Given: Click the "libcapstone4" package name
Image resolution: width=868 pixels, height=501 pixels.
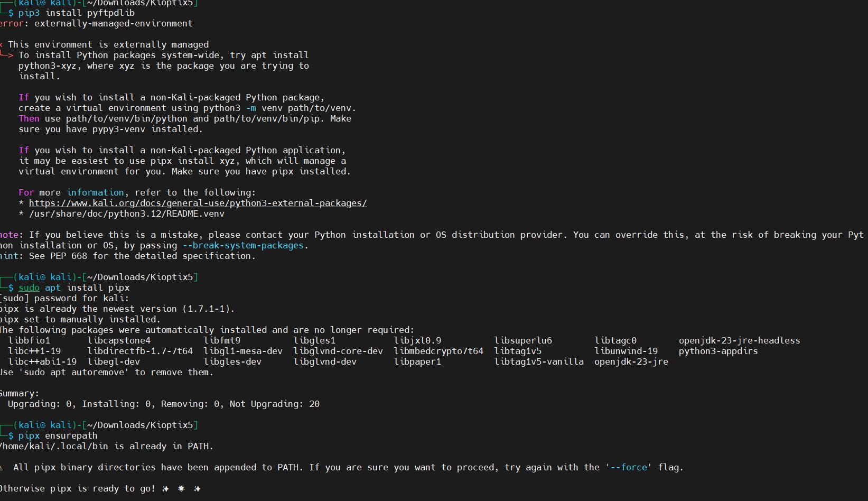Looking at the screenshot, I should (119, 340).
